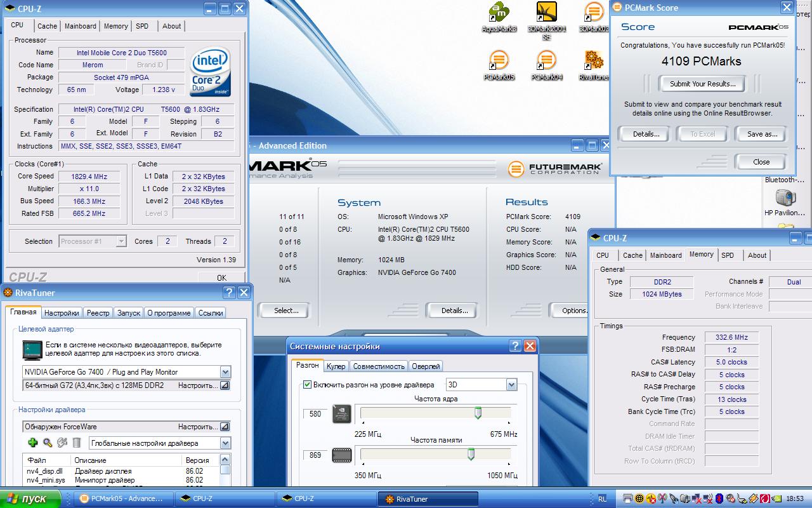The width and height of the screenshot is (812, 508).
Task: Toggle driver-level overclocking checkbox Включить разгон
Action: pos(308,385)
